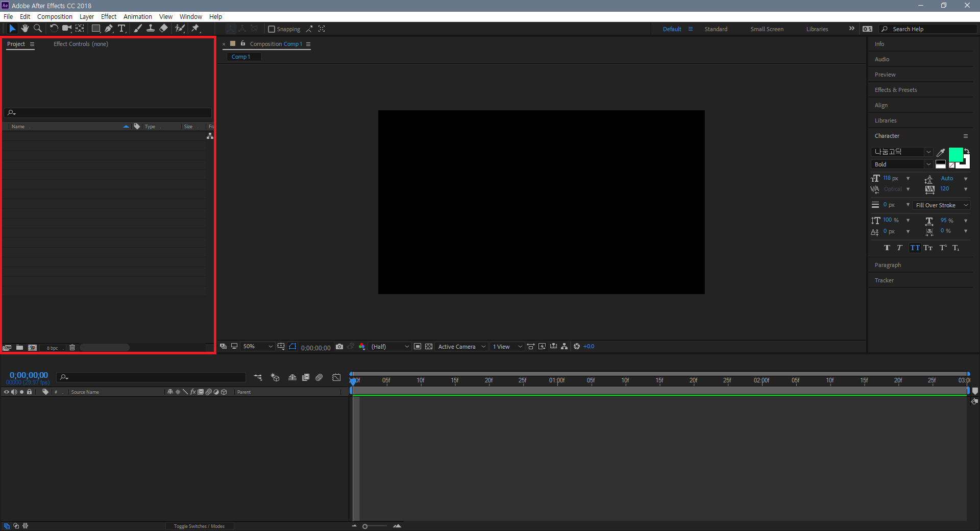Image resolution: width=980 pixels, height=531 pixels.
Task: Click the trash delete icon in Project panel
Action: (x=72, y=348)
